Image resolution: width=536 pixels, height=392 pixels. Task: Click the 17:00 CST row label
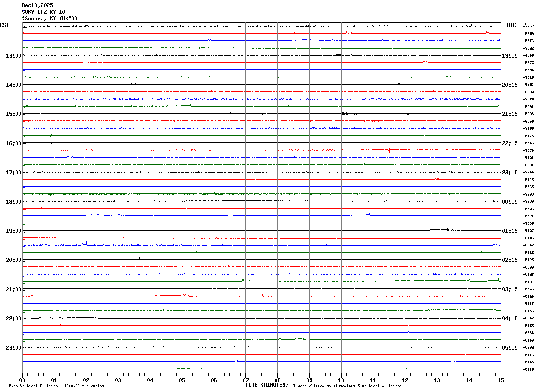[x=13, y=173]
